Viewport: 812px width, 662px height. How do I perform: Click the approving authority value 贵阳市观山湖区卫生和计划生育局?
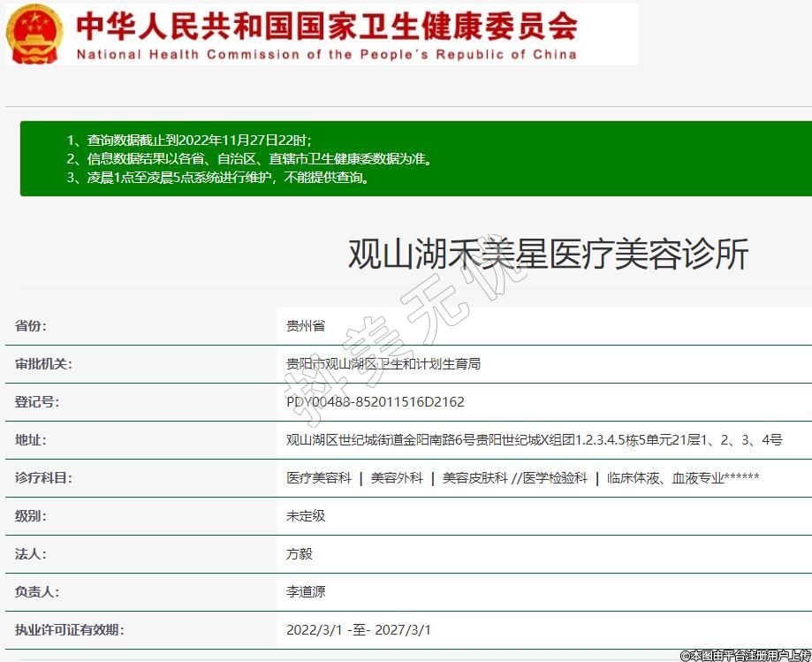click(x=383, y=364)
